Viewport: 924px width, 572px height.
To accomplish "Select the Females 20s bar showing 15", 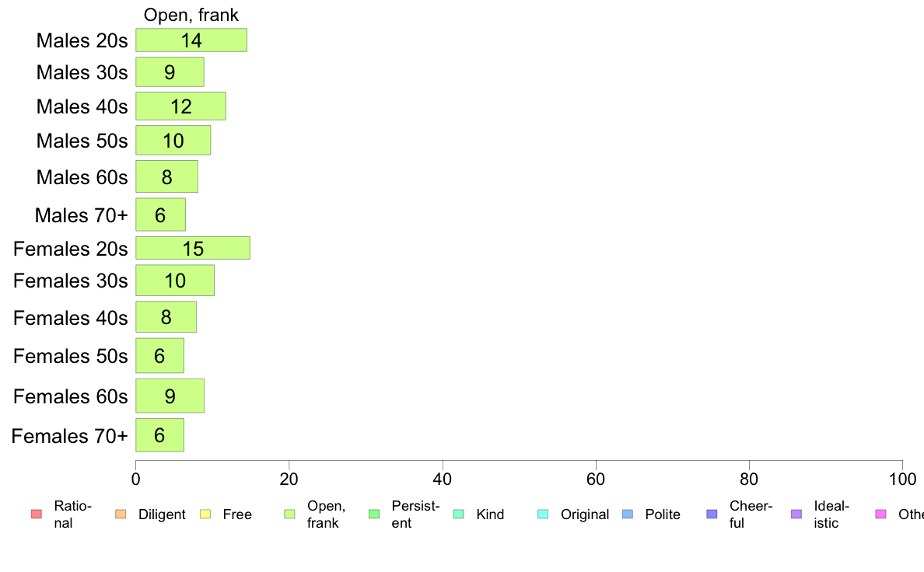I will click(x=193, y=248).
